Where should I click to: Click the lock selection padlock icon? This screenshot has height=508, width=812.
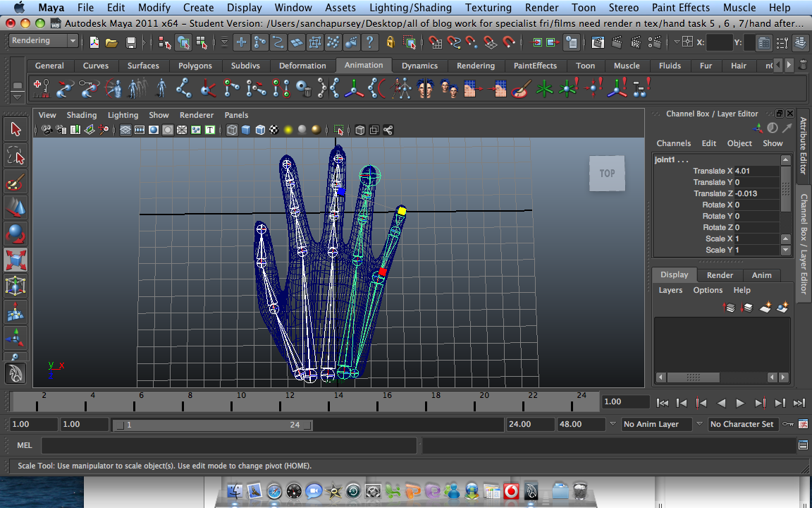[390, 42]
